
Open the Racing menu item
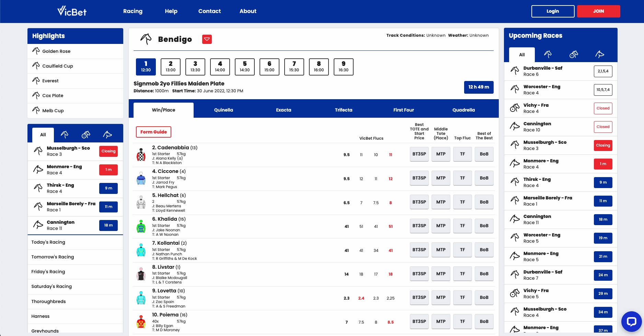coord(133,11)
